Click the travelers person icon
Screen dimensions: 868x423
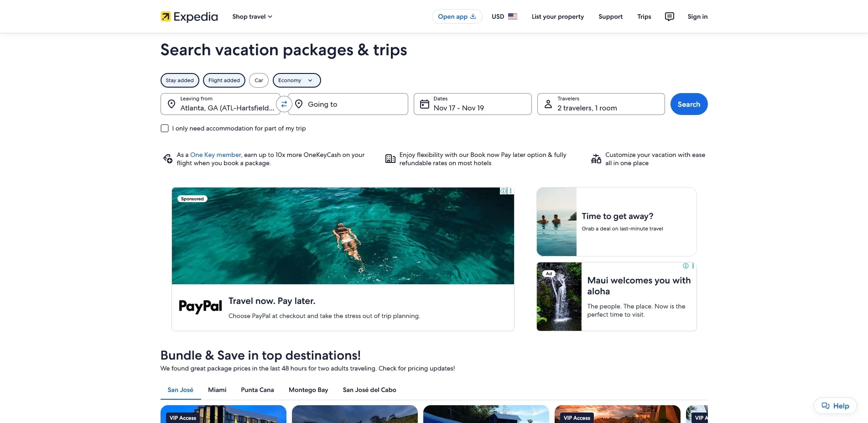point(548,104)
